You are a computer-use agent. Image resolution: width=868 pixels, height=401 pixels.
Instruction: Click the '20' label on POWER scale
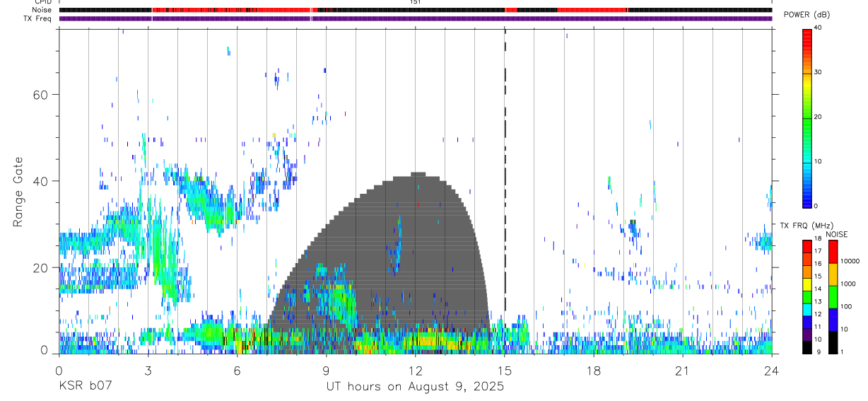pyautogui.click(x=818, y=117)
